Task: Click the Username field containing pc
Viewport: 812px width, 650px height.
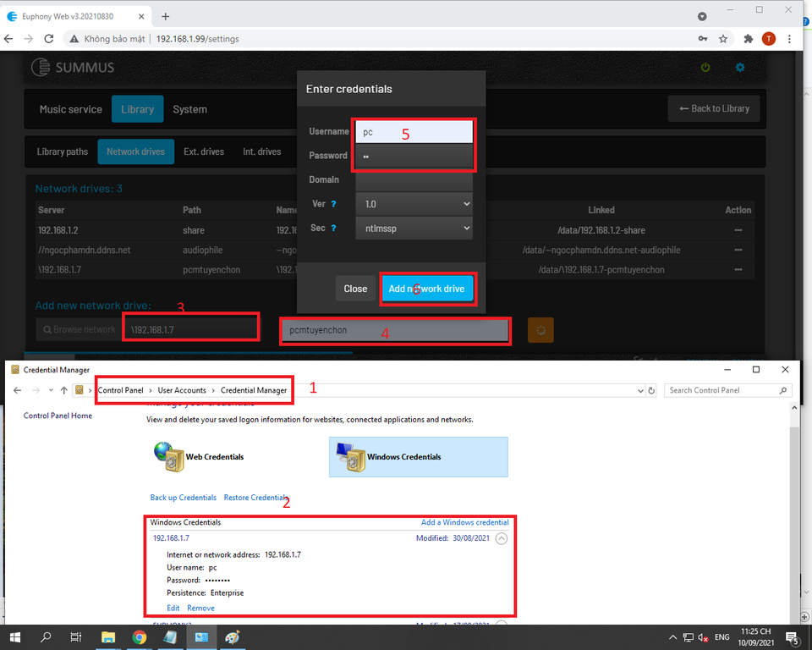Action: (414, 132)
